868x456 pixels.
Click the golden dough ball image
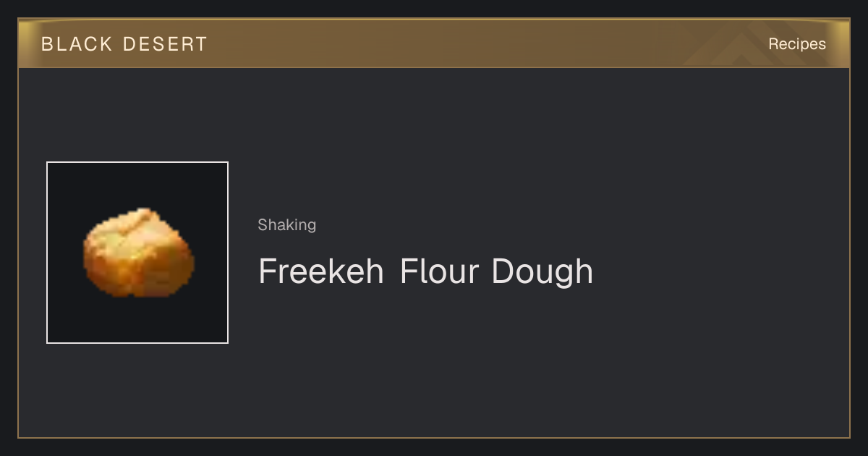[138, 253]
